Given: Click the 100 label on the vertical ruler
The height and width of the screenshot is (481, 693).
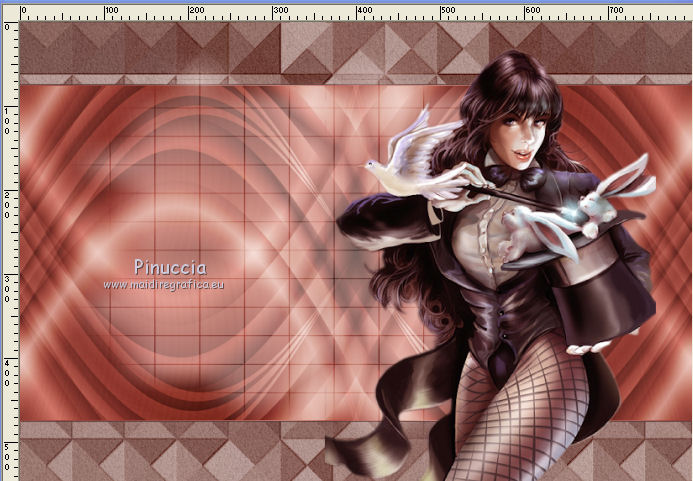Looking at the screenshot, I should (x=7, y=121).
